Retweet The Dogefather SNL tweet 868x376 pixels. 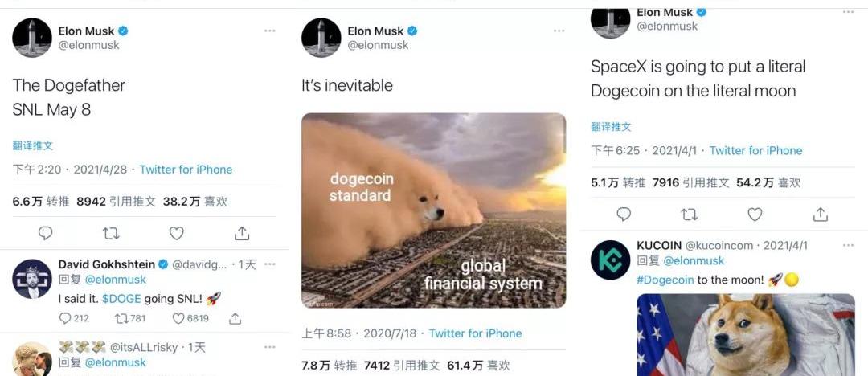coord(111,234)
